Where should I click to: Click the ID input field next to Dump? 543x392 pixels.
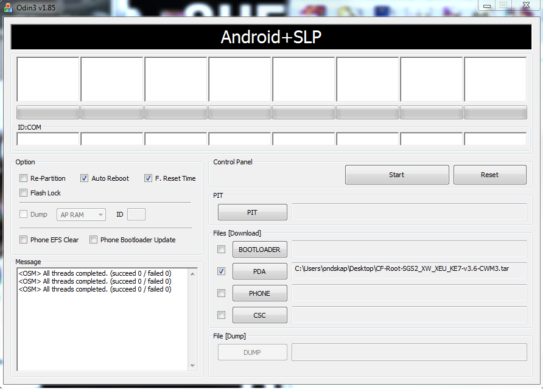click(x=136, y=214)
